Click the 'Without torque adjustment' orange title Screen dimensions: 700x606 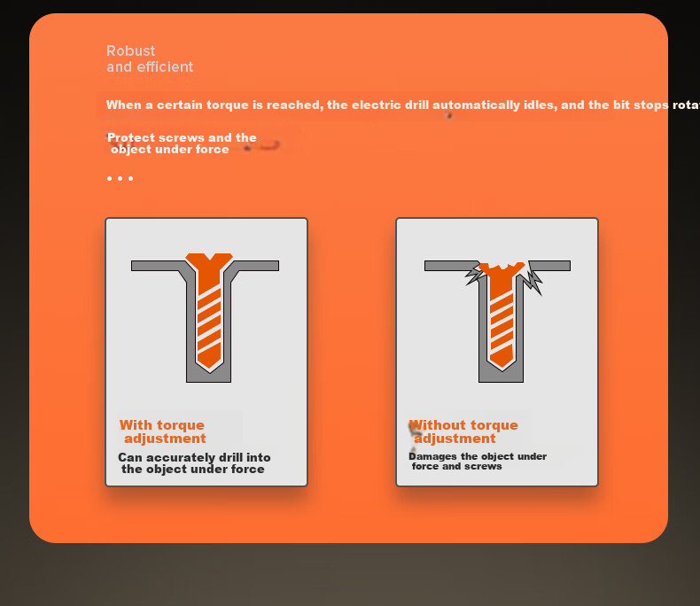pos(463,431)
